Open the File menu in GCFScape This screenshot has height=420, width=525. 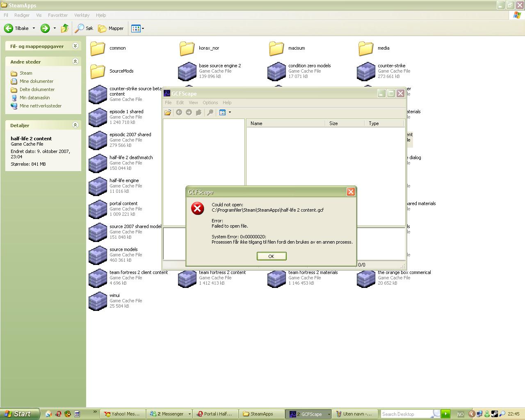pos(168,103)
